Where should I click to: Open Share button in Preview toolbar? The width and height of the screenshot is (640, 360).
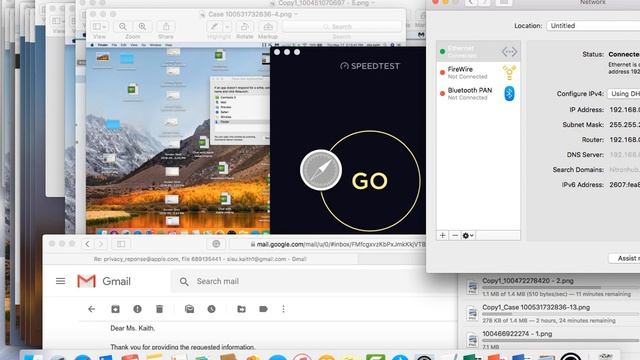[x=166, y=27]
